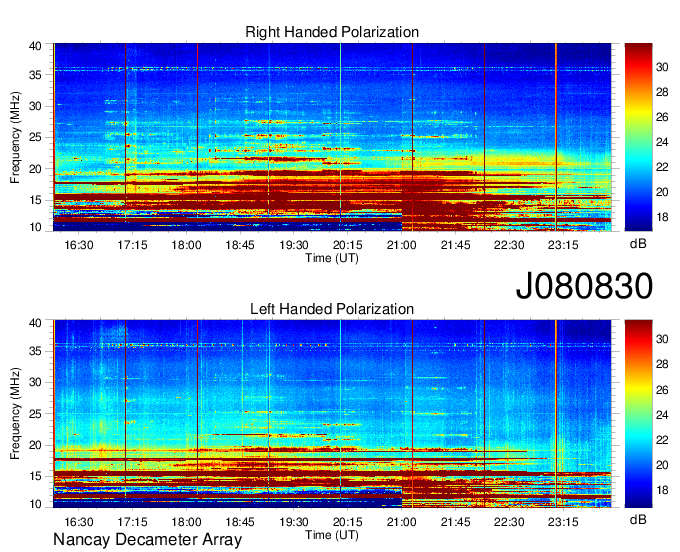Click the 15 MHz tick of the Left Handed plot
Screen dimensions: 680x552
pyautogui.click(x=35, y=476)
